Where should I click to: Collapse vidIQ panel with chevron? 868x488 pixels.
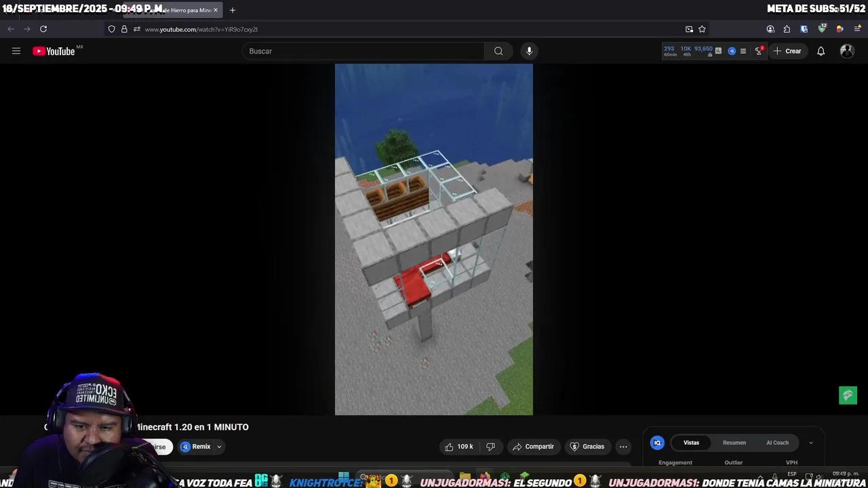pos(810,443)
